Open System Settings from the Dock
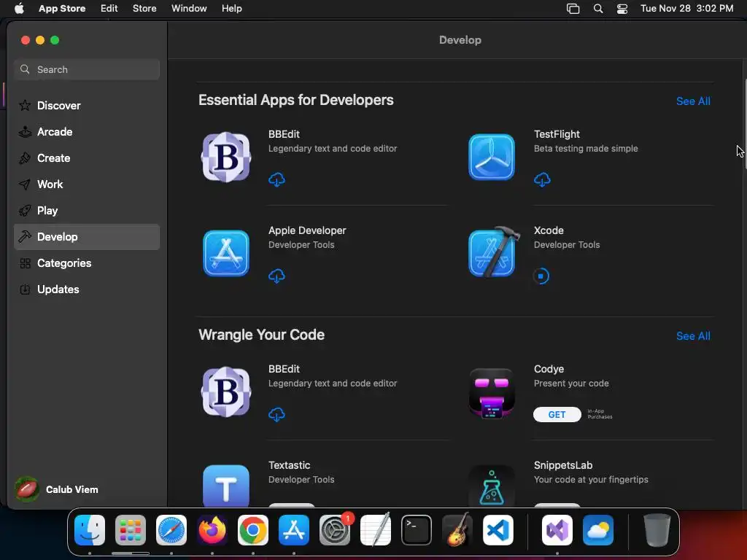 click(x=335, y=530)
